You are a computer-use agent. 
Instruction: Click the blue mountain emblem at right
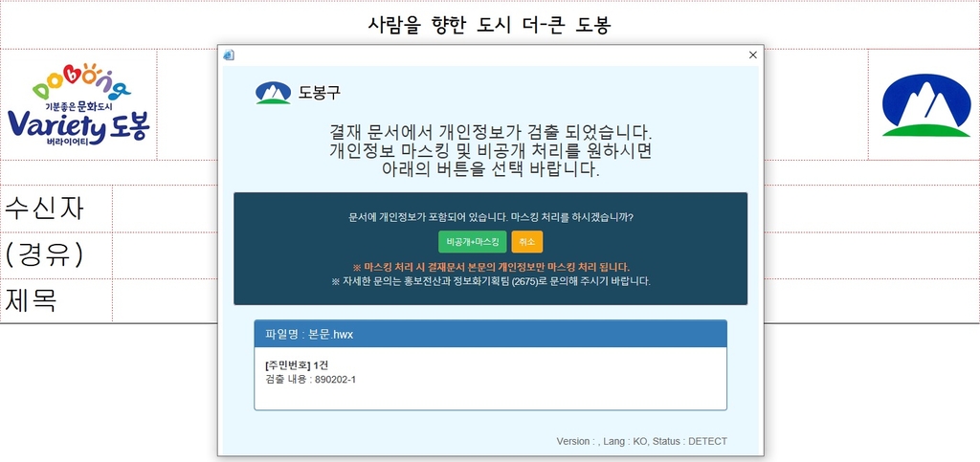point(924,105)
